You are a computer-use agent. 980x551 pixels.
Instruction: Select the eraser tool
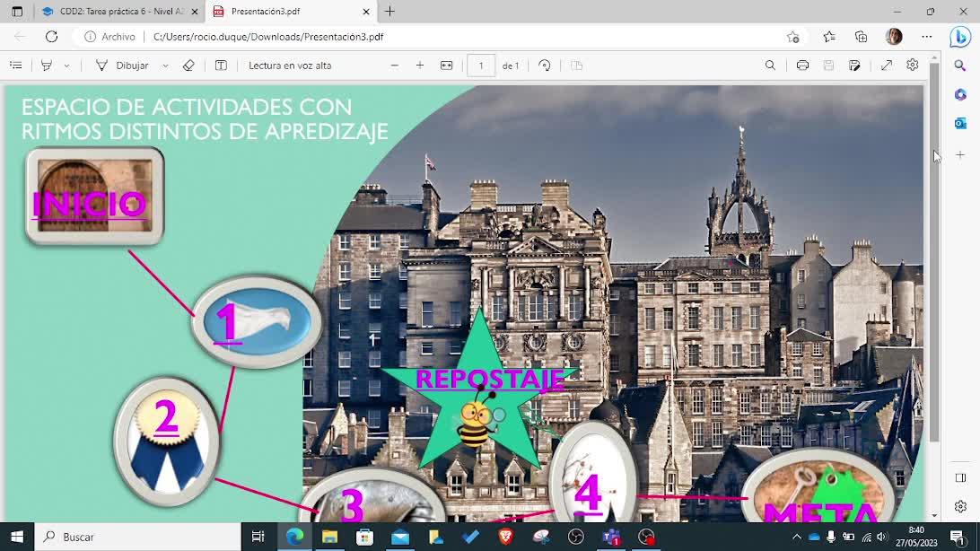(188, 66)
